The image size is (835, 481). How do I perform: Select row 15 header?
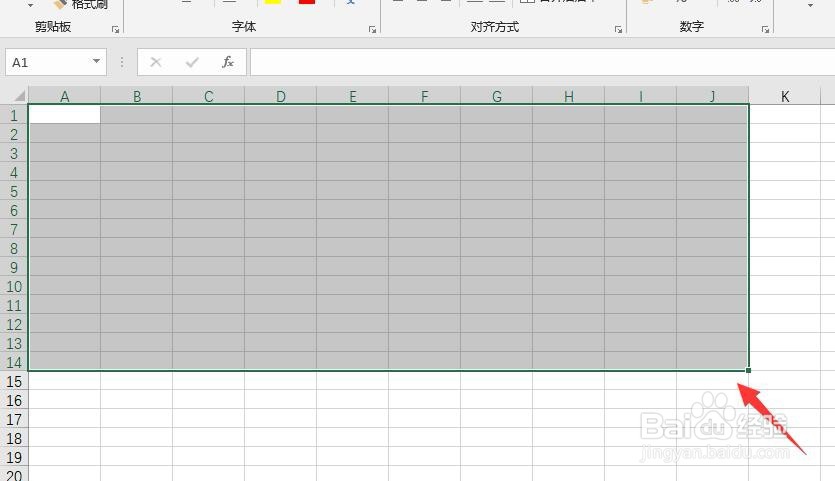pyautogui.click(x=14, y=381)
